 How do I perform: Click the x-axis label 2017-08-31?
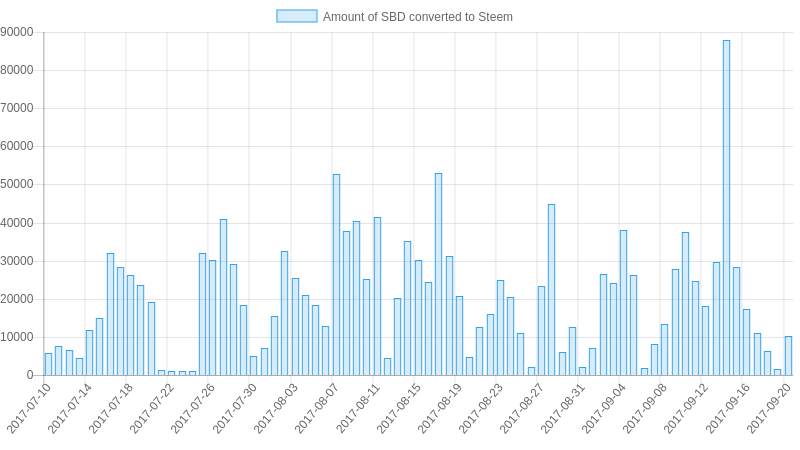pos(563,409)
